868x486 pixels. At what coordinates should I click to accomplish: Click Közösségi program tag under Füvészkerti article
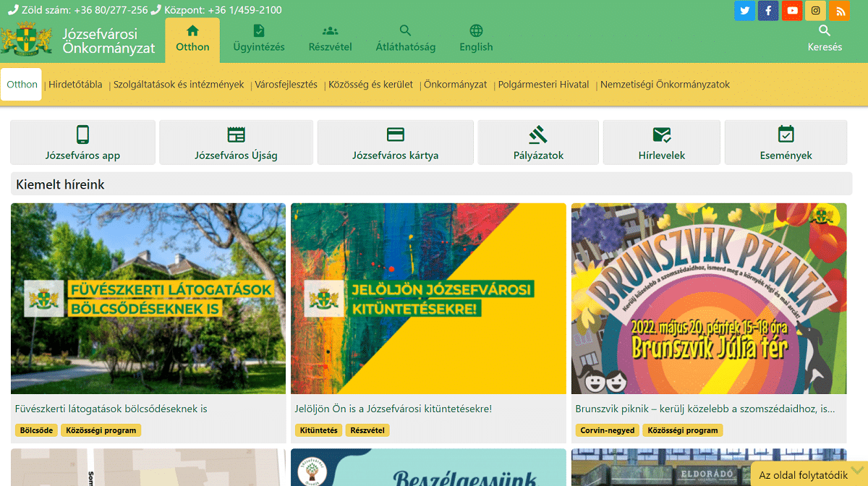[x=101, y=430]
